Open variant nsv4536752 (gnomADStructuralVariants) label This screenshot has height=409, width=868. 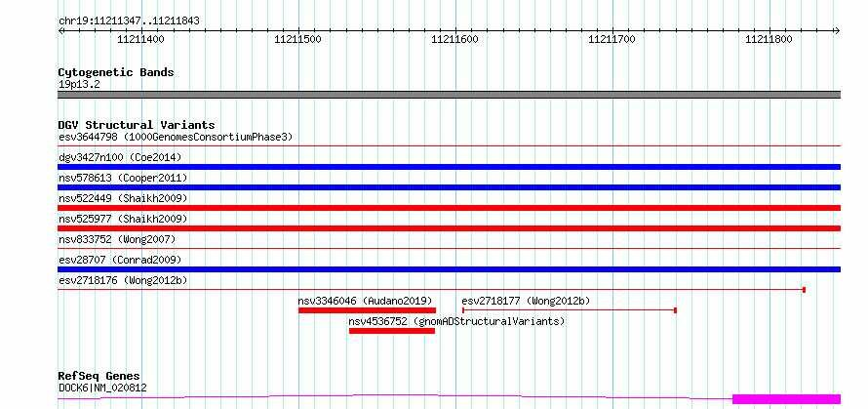(x=456, y=321)
